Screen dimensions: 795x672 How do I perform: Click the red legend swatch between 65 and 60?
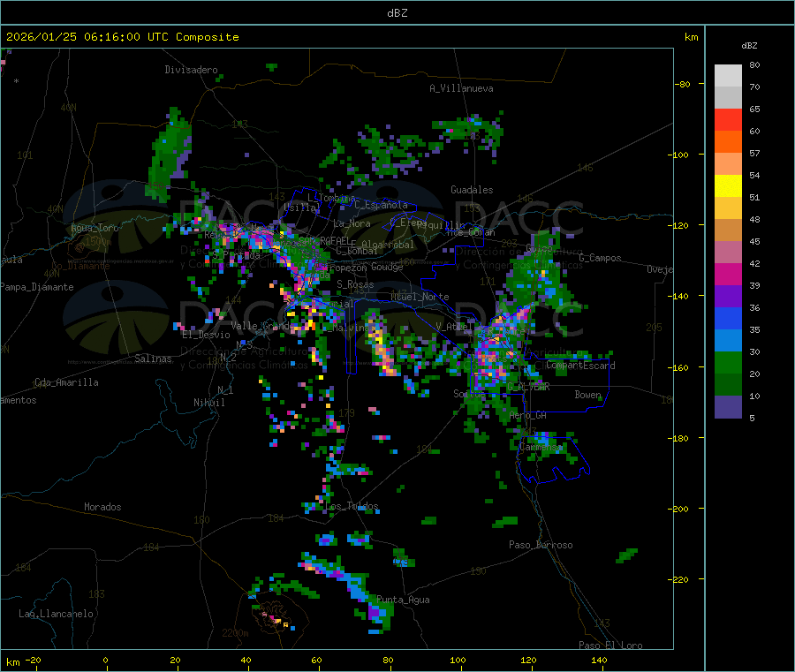pyautogui.click(x=728, y=119)
